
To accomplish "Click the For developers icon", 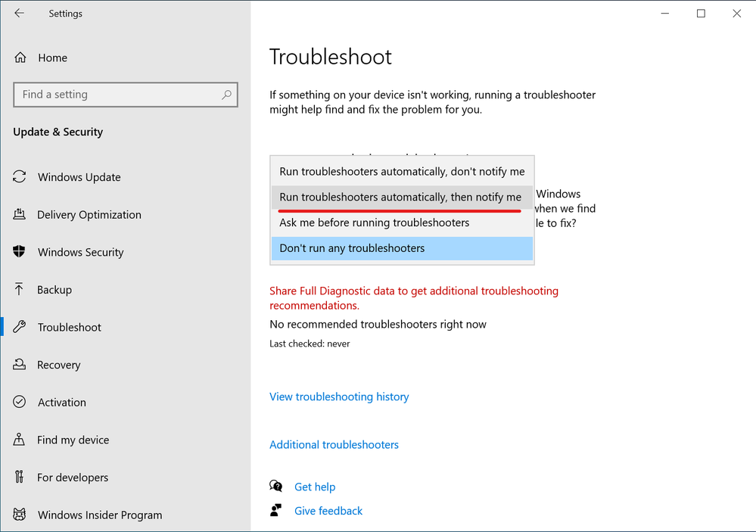I will coord(20,478).
